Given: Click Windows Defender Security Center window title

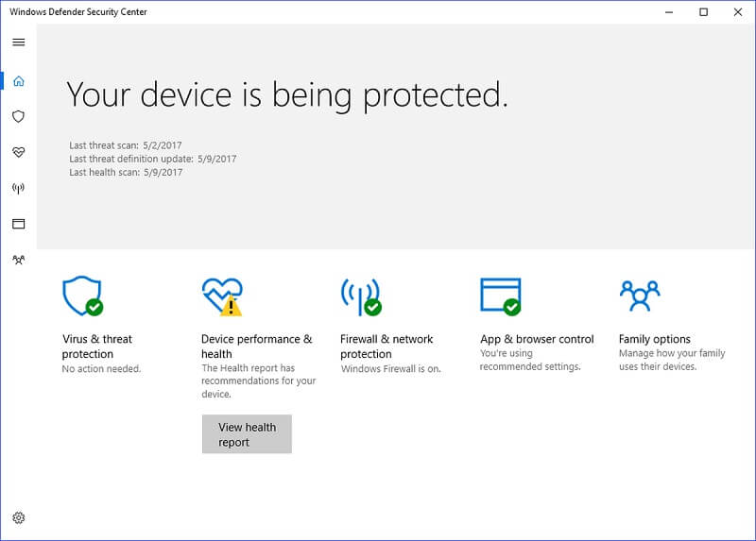Looking at the screenshot, I should (x=78, y=12).
